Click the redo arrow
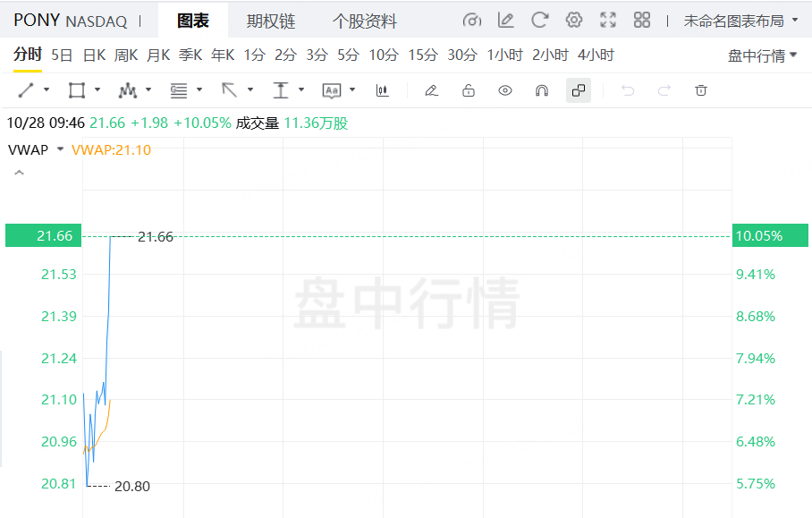This screenshot has height=518, width=812. point(664,90)
